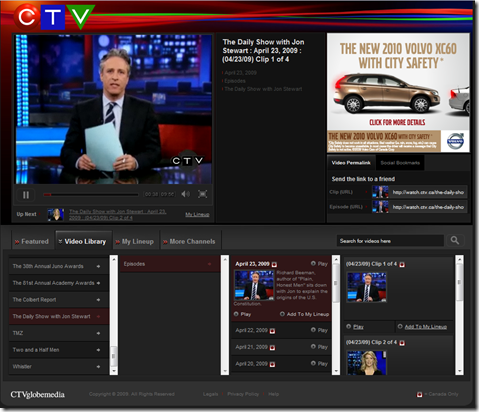479x412 pixels.
Task: Click Canada flag icon next to April 20, 2009
Action: point(272,364)
